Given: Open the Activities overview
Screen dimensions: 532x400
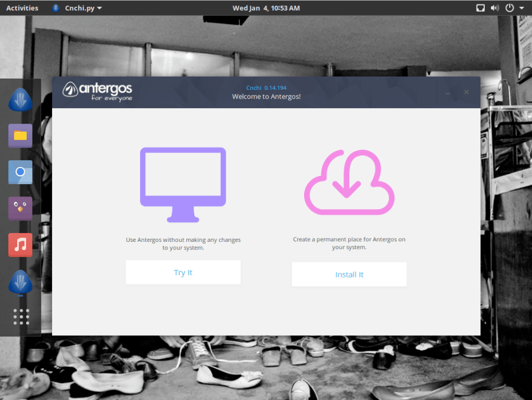Looking at the screenshot, I should pyautogui.click(x=22, y=8).
